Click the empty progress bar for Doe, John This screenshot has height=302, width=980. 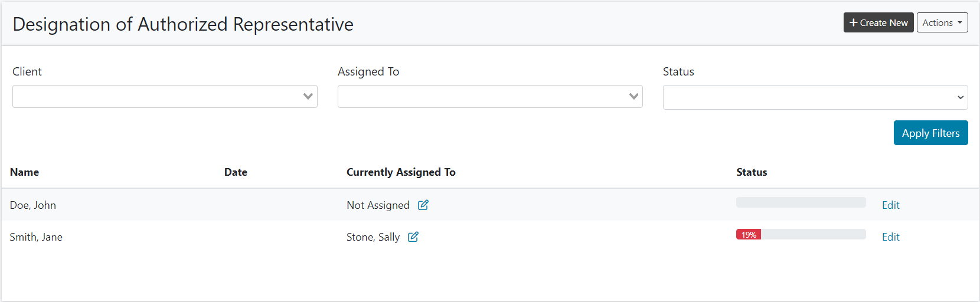(801, 202)
